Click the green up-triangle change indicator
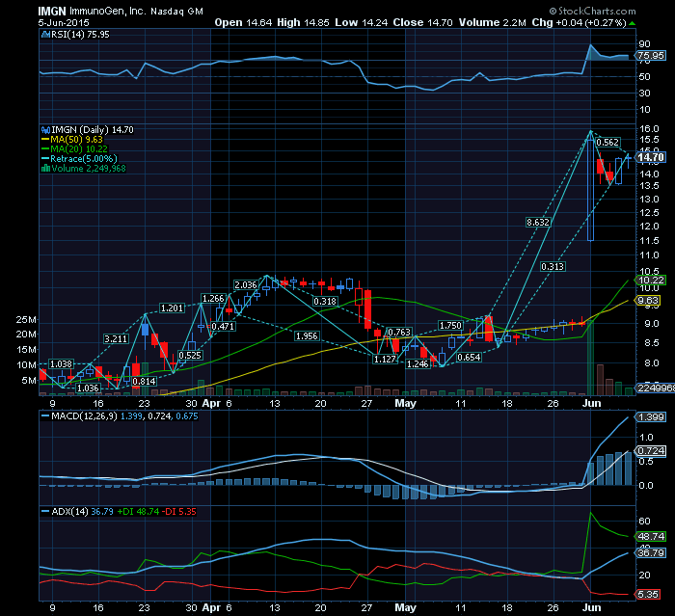This screenshot has height=616, width=675. click(632, 23)
